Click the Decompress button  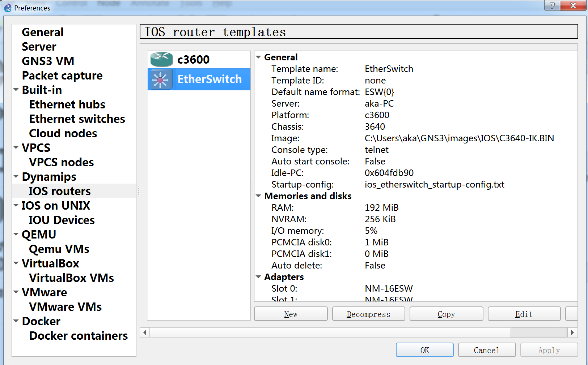(368, 314)
